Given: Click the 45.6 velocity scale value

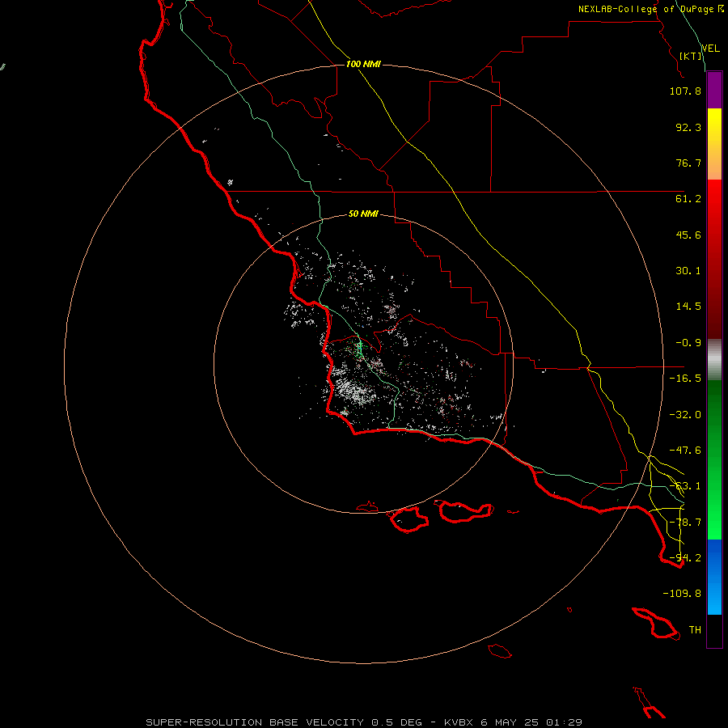Looking at the screenshot, I should tap(688, 235).
